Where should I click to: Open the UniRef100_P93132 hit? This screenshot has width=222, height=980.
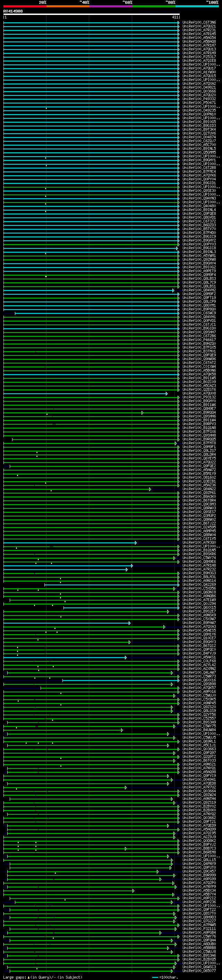(x=199, y=397)
